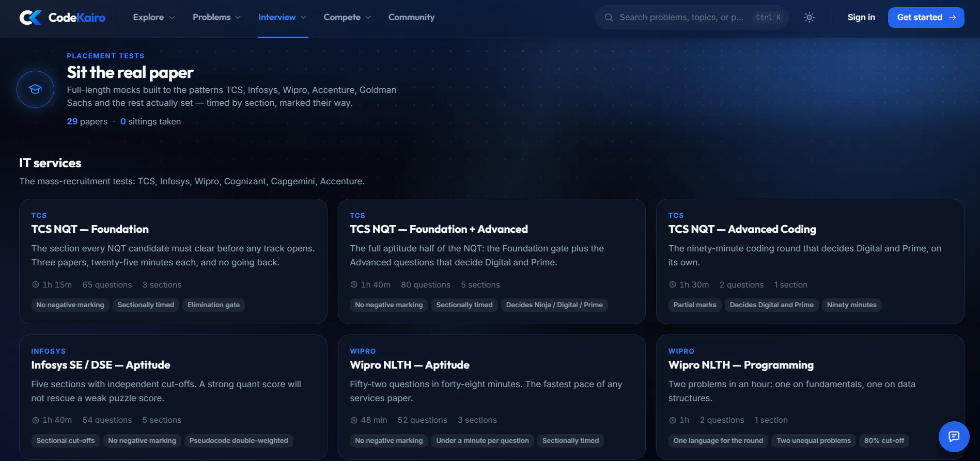This screenshot has height=461, width=980.
Task: Click "54 questions" on the Infosys card
Action: click(107, 420)
